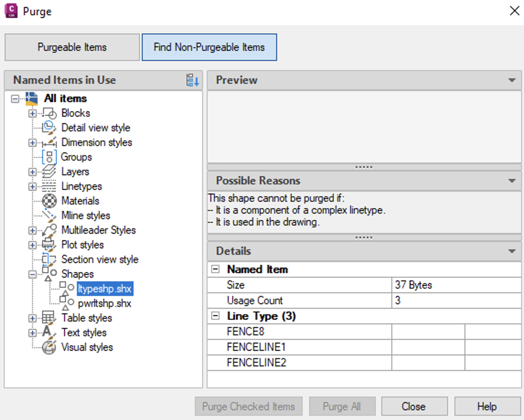Switch to Purgeable Items view
Image resolution: width=524 pixels, height=420 pixels.
(72, 47)
